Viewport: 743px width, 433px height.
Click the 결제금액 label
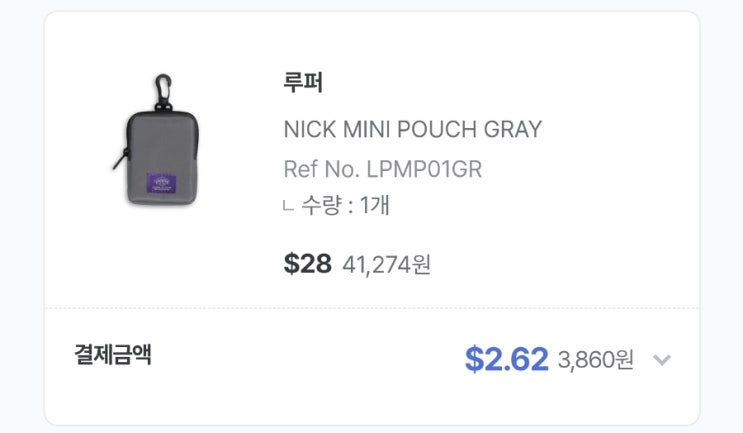pyautogui.click(x=113, y=354)
